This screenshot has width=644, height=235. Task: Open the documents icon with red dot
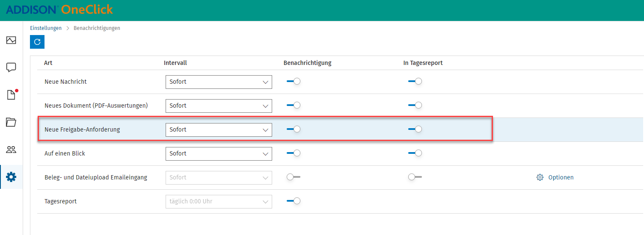[x=12, y=94]
